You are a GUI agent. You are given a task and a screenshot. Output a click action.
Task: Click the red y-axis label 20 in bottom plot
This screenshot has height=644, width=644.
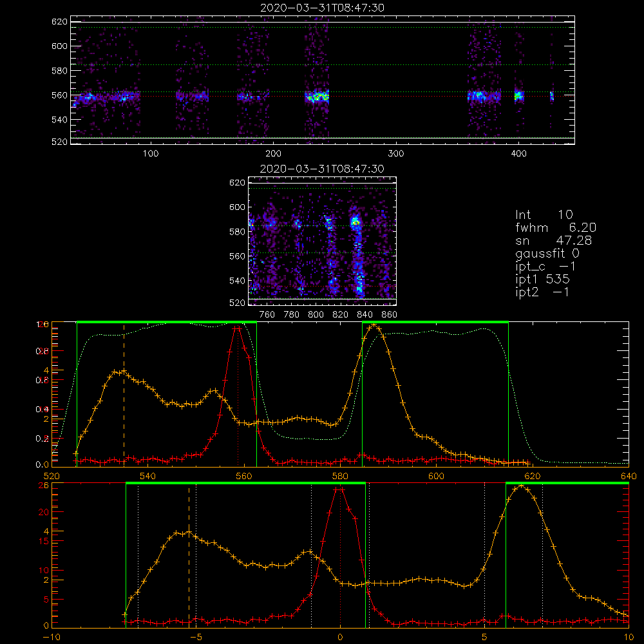tap(44, 512)
